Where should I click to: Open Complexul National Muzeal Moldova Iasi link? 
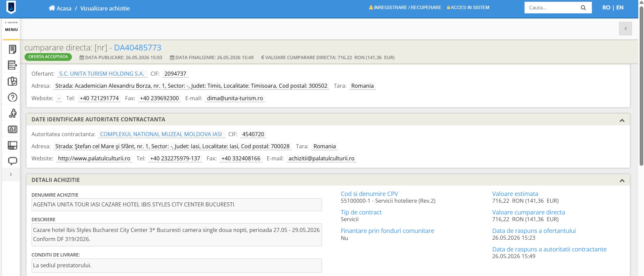point(161,134)
